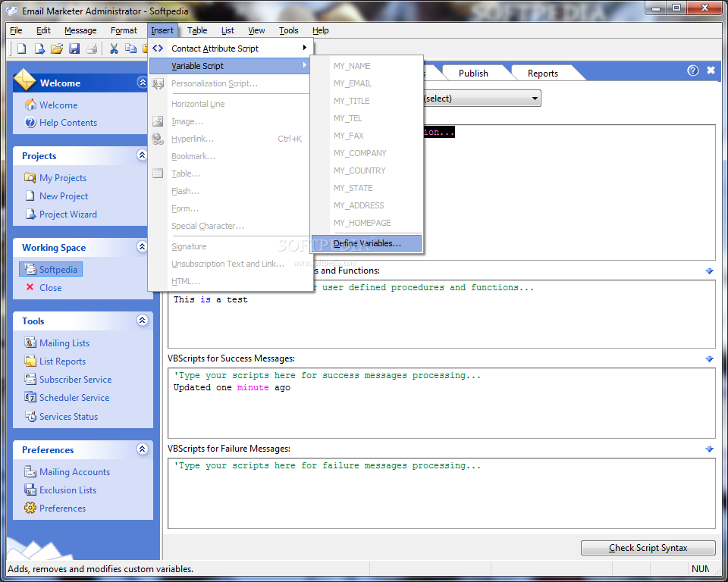Collapse VBScripts for Failure Messages section

pos(709,449)
